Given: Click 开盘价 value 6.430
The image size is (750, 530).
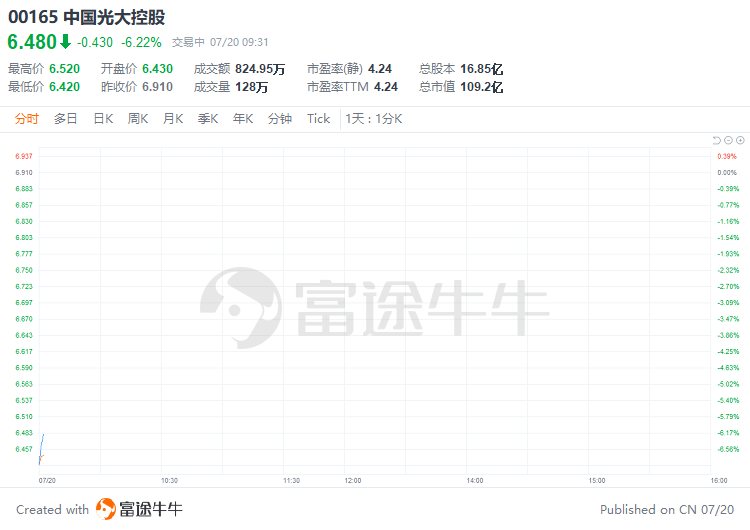Looking at the screenshot, I should [157, 69].
